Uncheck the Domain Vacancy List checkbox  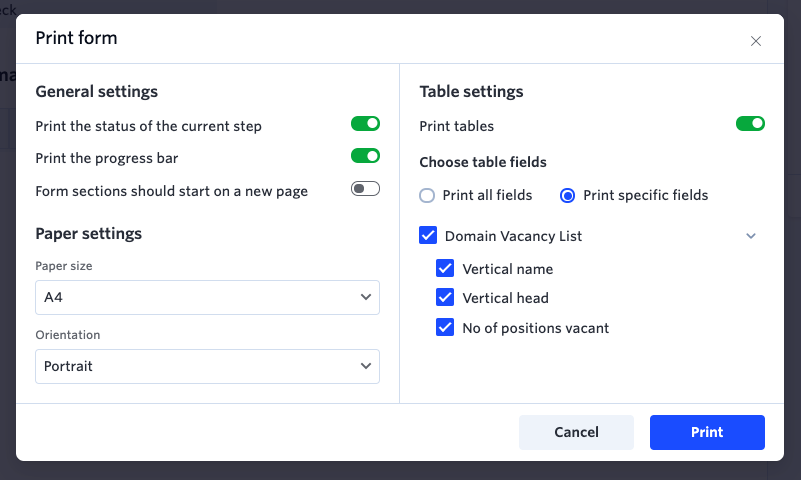click(428, 235)
